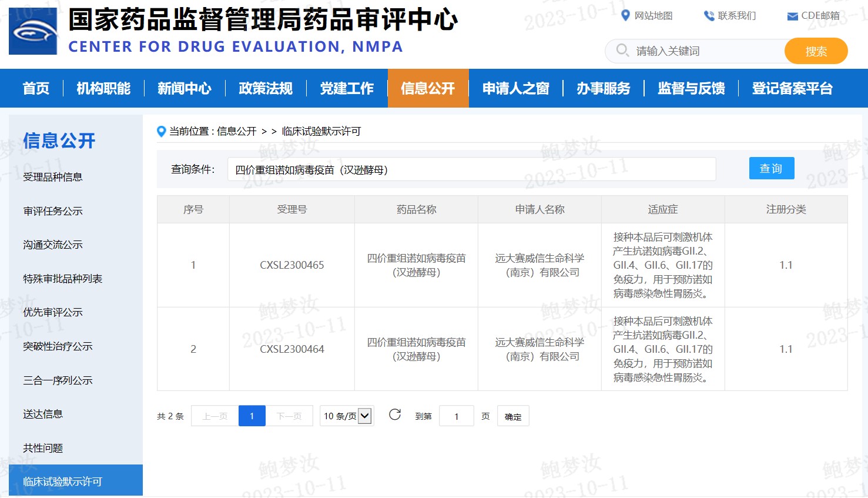Click the 药品名称 column header
Viewport: 868px width, 498px height.
tap(417, 209)
